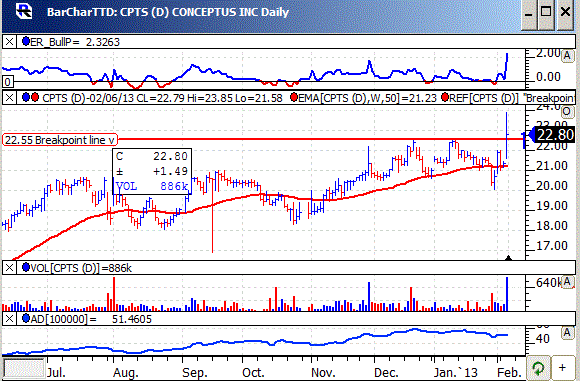Close the ER_BullP indicator pane
Viewport: 580px width, 381px height.
point(9,42)
